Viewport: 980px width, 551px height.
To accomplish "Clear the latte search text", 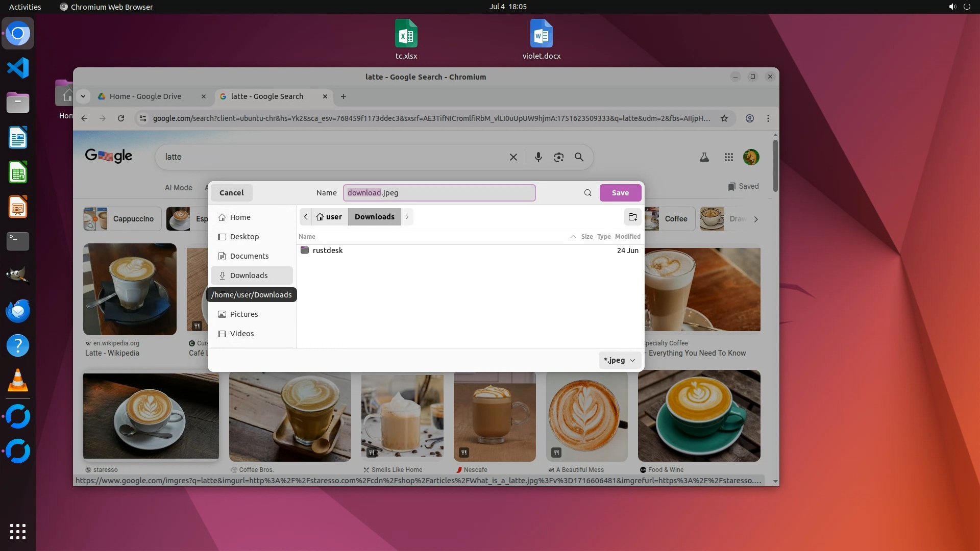I will coord(513,157).
